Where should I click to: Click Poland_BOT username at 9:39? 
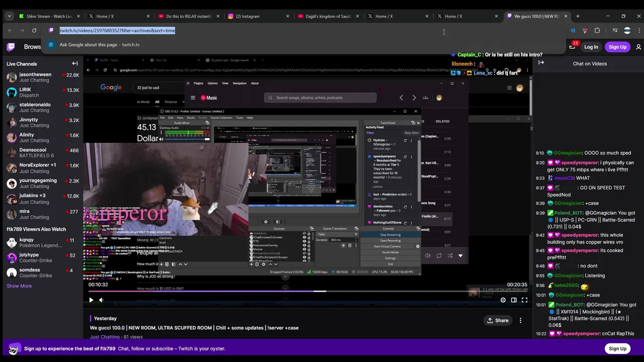click(x=569, y=213)
